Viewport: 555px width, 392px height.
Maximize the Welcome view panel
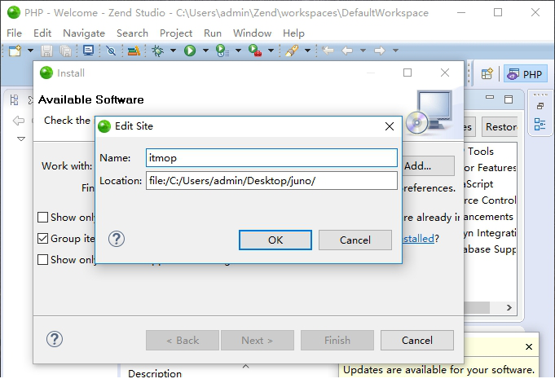point(509,99)
